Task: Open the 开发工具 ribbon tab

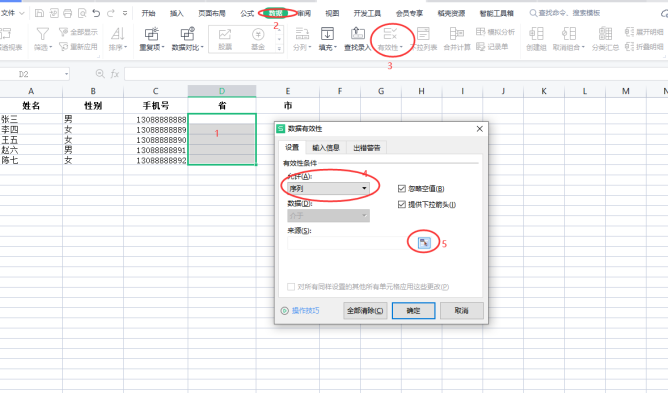Action: (x=367, y=13)
